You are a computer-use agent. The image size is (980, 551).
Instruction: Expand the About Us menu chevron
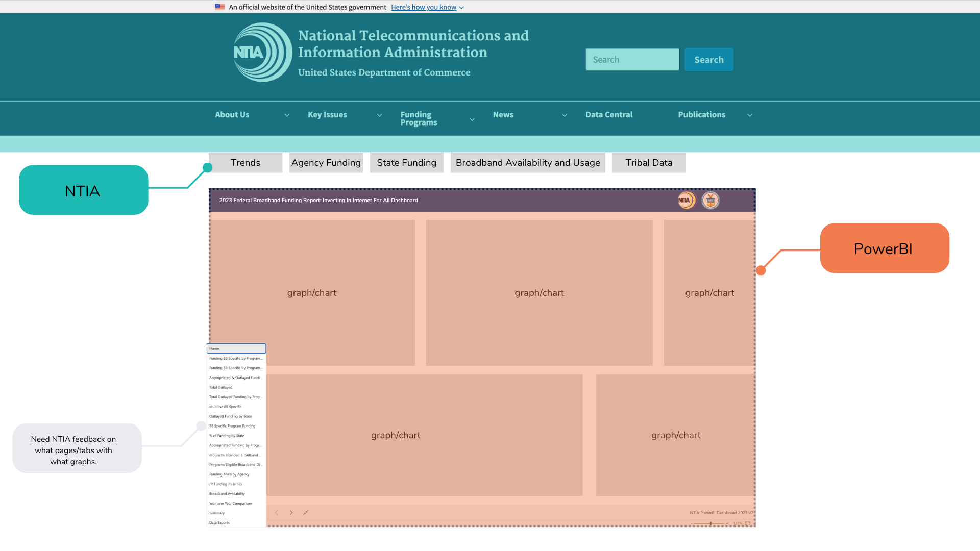287,115
